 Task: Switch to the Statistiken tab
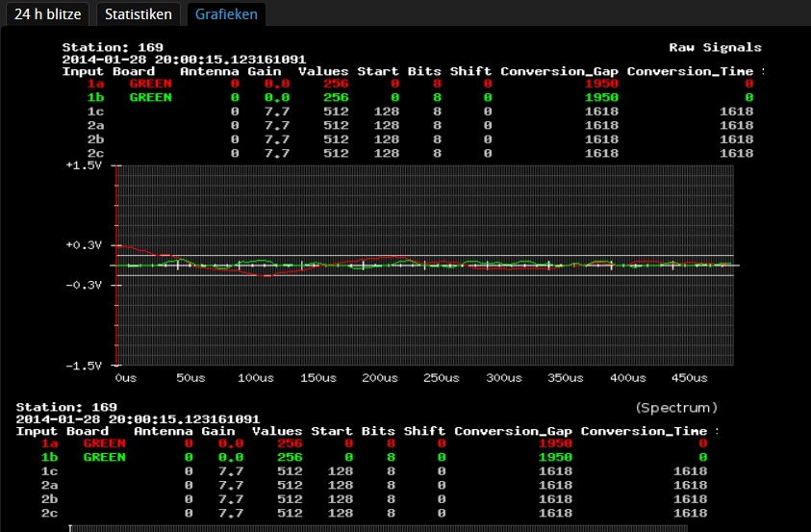pyautogui.click(x=139, y=14)
